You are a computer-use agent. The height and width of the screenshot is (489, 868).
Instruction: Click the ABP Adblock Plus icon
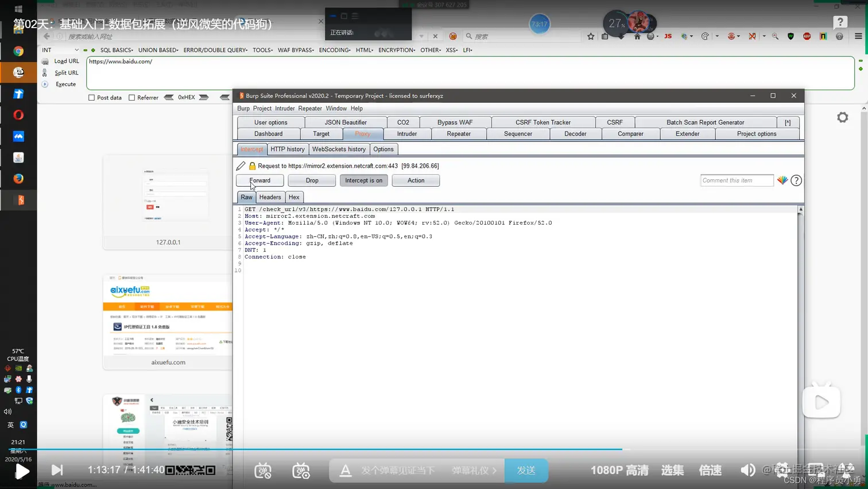click(807, 36)
